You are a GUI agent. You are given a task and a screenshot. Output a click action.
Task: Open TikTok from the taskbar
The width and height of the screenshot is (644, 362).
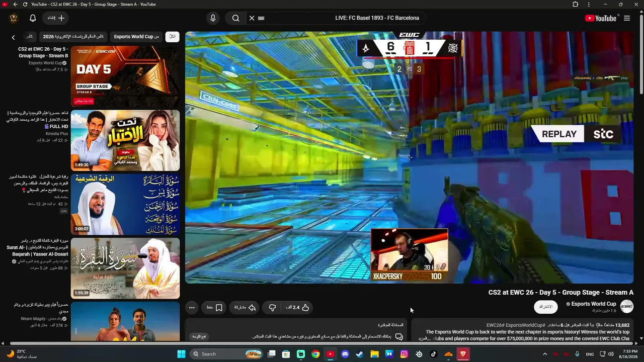tap(434, 354)
